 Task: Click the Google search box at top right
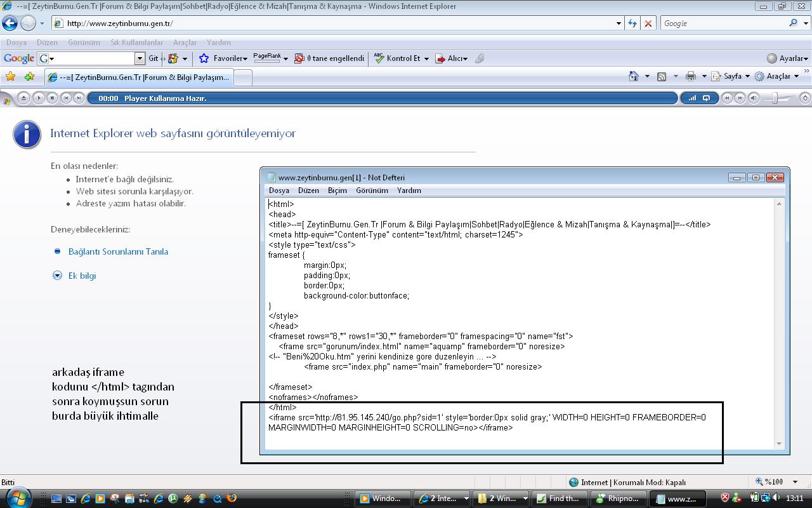click(x=723, y=23)
